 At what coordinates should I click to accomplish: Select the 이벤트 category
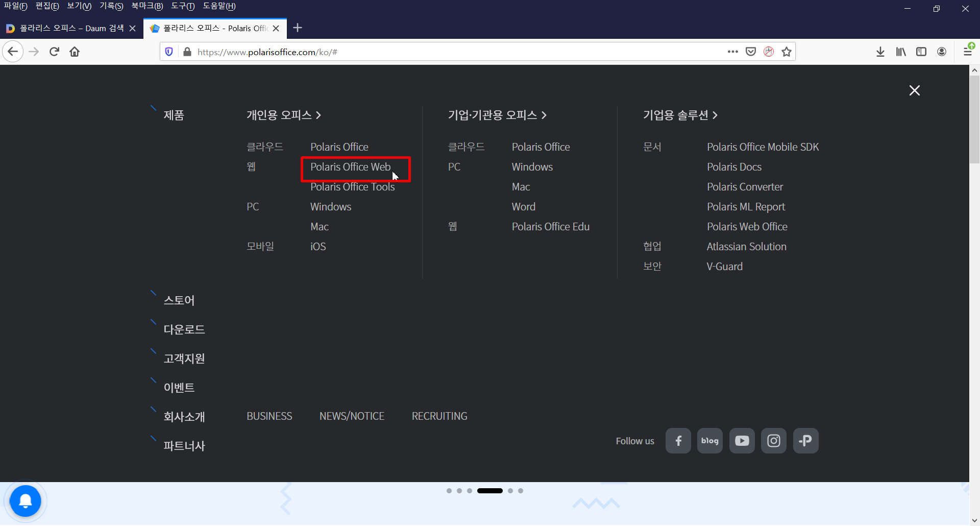[x=179, y=388]
